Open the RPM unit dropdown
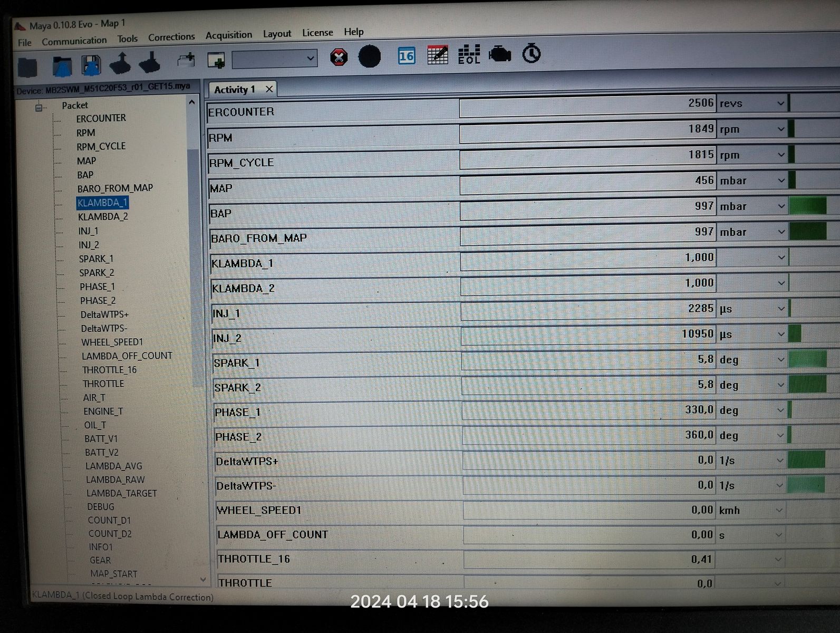The height and width of the screenshot is (633, 840). click(x=781, y=129)
